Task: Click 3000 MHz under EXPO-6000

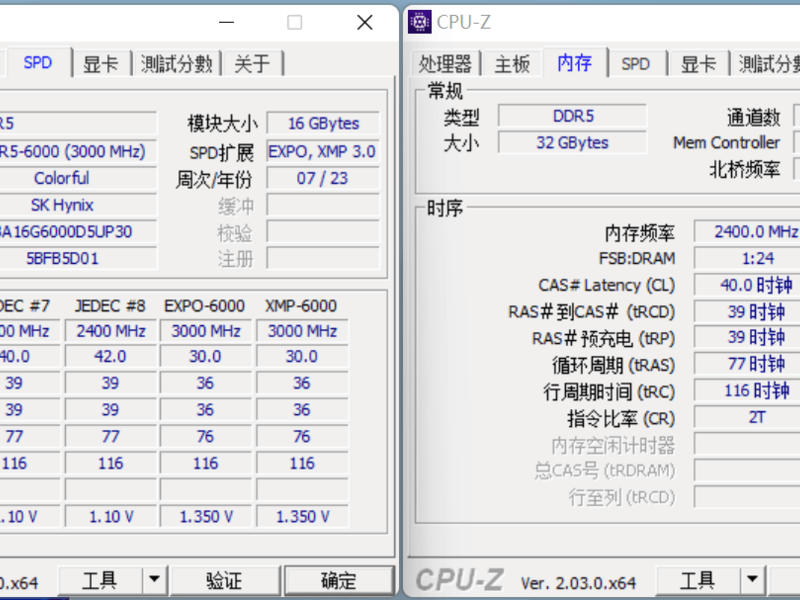Action: (x=206, y=331)
